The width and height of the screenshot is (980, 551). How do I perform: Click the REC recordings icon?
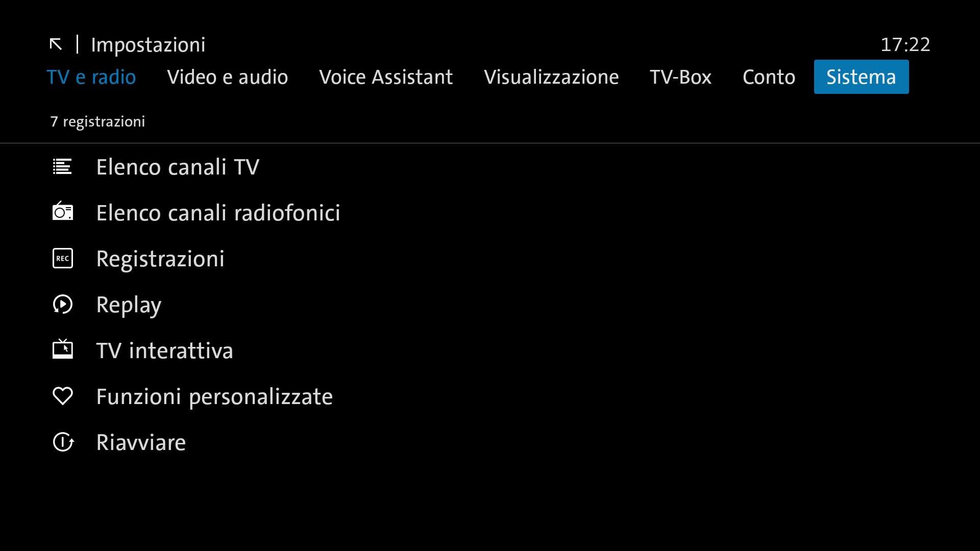tap(62, 259)
